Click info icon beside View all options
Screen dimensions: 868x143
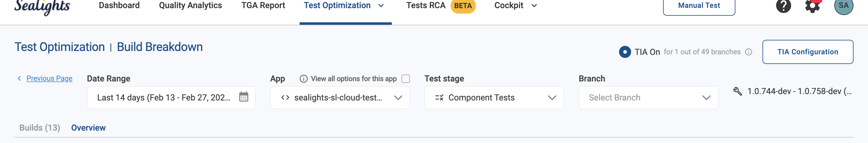[x=303, y=79]
